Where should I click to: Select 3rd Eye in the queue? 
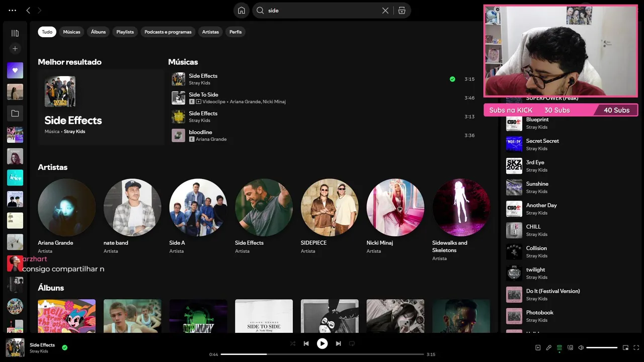tap(571, 166)
